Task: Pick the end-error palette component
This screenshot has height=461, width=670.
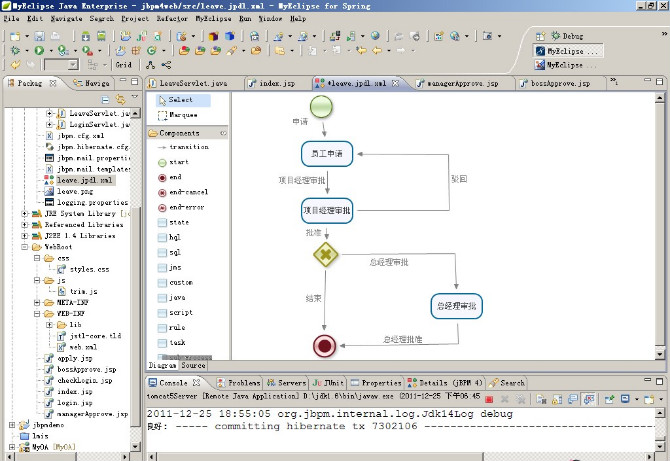Action: (186, 207)
